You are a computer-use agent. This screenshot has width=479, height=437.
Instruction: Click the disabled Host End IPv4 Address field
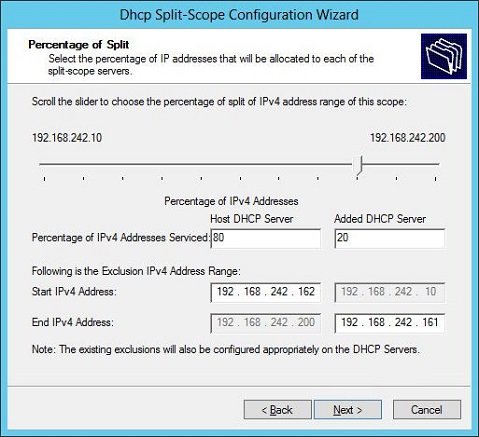click(x=266, y=323)
